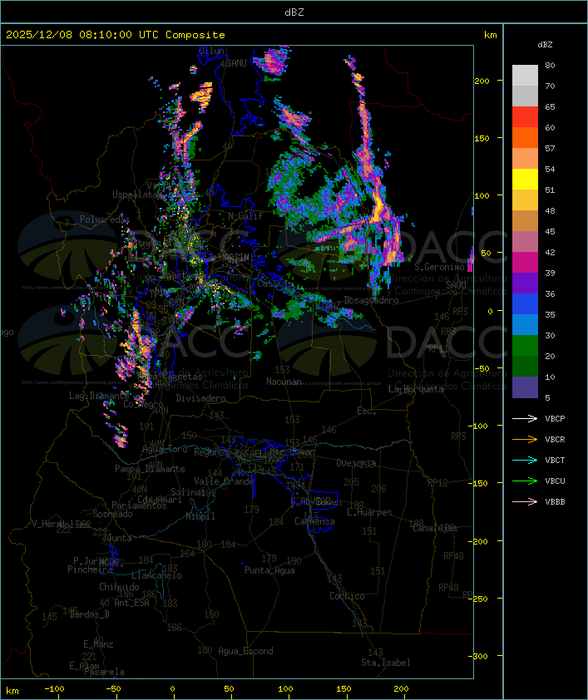Pick the magenta 39-42 dBZ legend swatch
The width and height of the screenshot is (588, 700).
525,263
